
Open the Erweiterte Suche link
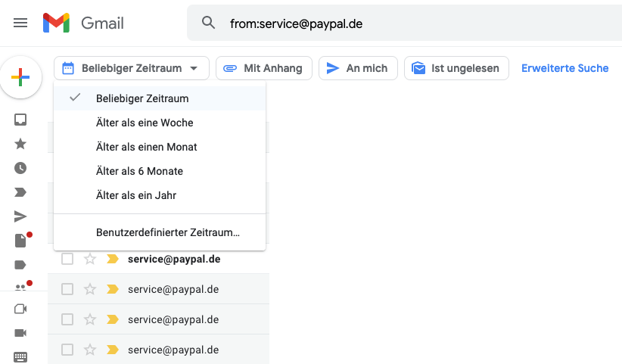click(x=565, y=68)
